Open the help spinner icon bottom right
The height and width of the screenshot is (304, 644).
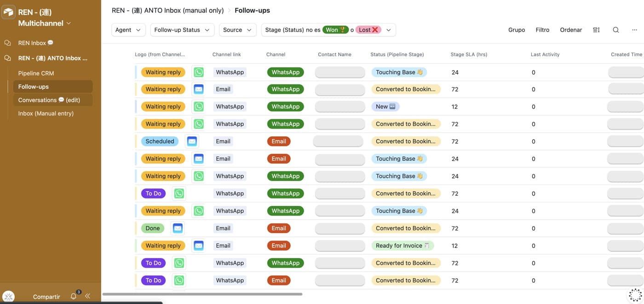pos(635,295)
